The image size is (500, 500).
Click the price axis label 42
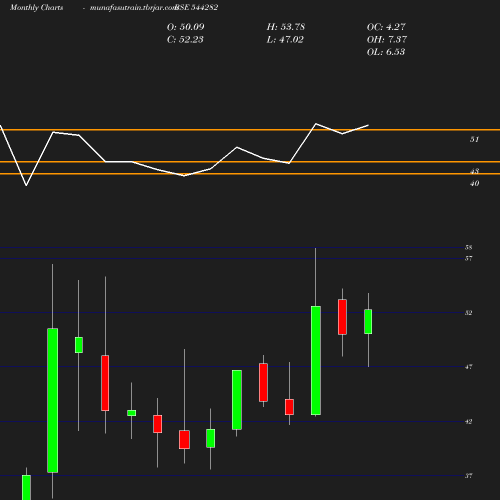tap(468, 422)
